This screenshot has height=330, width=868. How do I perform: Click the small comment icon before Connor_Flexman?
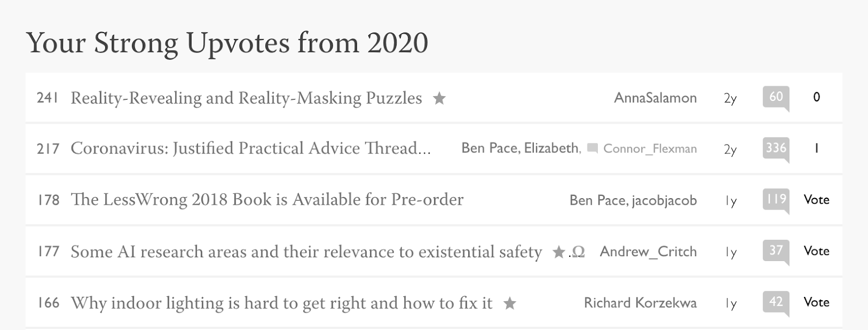pyautogui.click(x=592, y=148)
